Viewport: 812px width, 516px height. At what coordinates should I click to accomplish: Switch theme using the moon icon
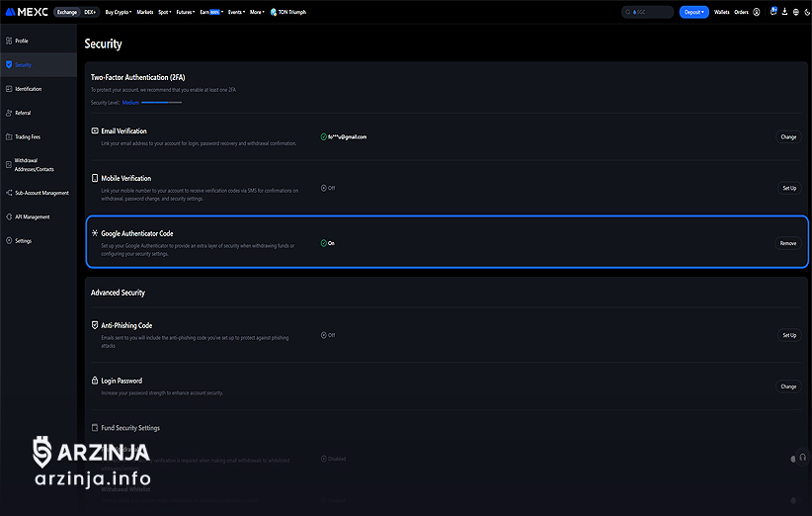coord(807,12)
